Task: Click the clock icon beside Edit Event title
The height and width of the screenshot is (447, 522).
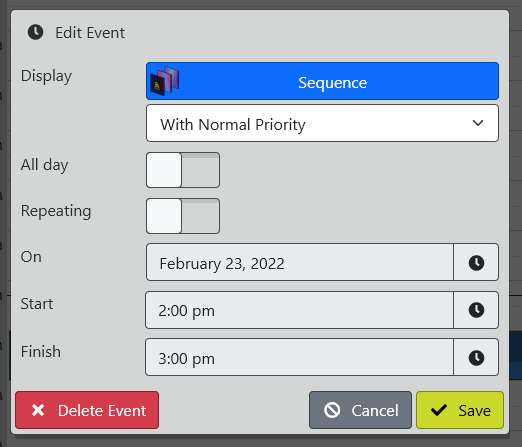Action: click(35, 32)
